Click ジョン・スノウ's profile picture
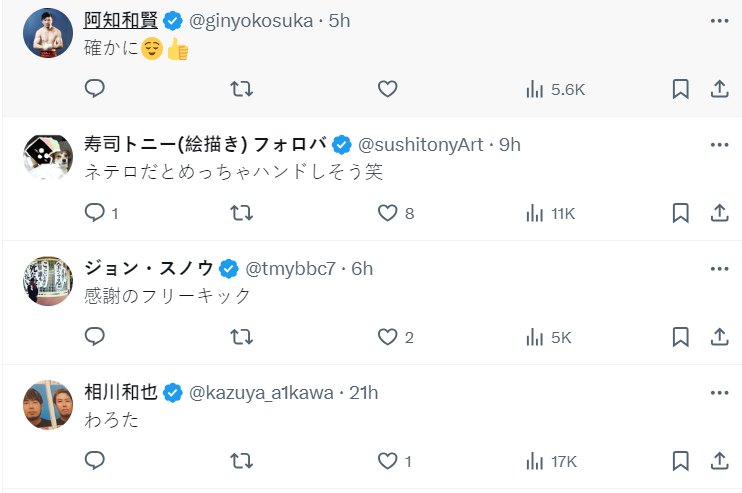Viewport: 742px width, 493px height. [x=47, y=281]
